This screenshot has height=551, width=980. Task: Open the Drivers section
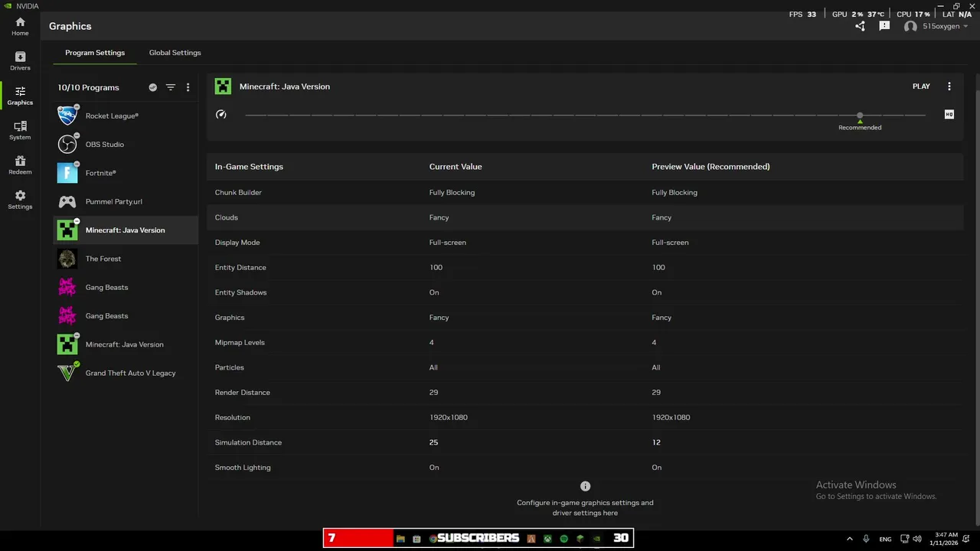[20, 61]
